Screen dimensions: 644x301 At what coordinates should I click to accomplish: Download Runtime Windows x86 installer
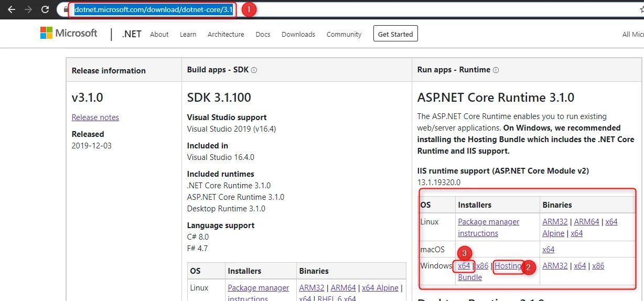click(x=482, y=266)
